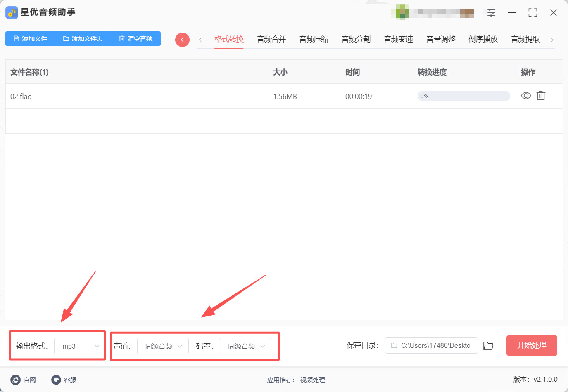The image size is (568, 392).
Task: Switch to 音频变速 tab
Action: 399,39
